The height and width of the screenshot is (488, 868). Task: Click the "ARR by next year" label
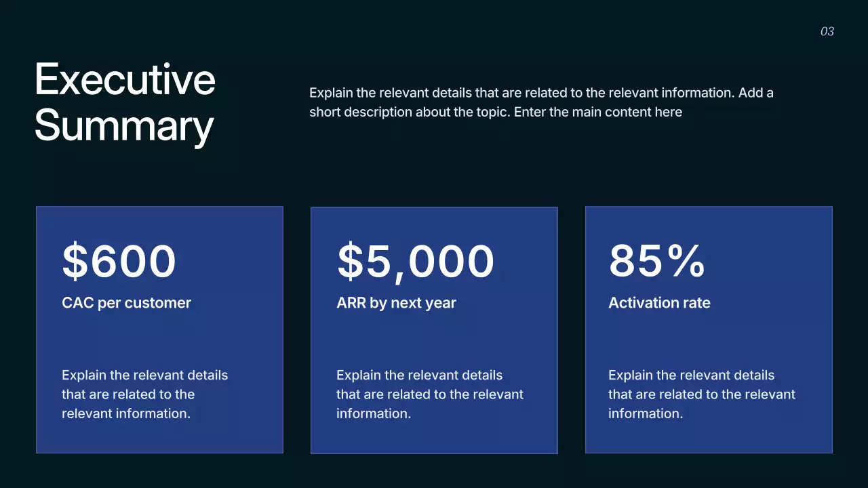coord(396,303)
